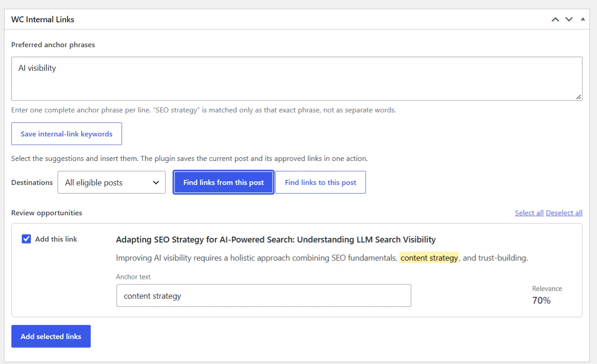Image resolution: width=597 pixels, height=364 pixels.
Task: Click the highlighted 'content strategy' phrase
Action: click(429, 258)
